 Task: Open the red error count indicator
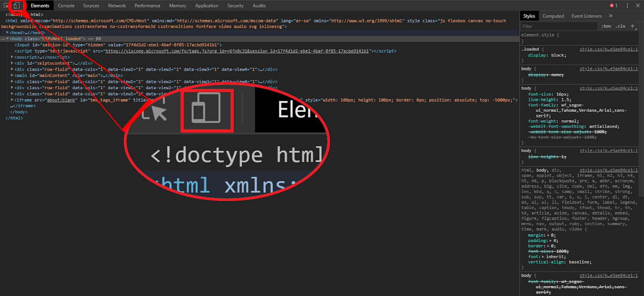point(613,6)
